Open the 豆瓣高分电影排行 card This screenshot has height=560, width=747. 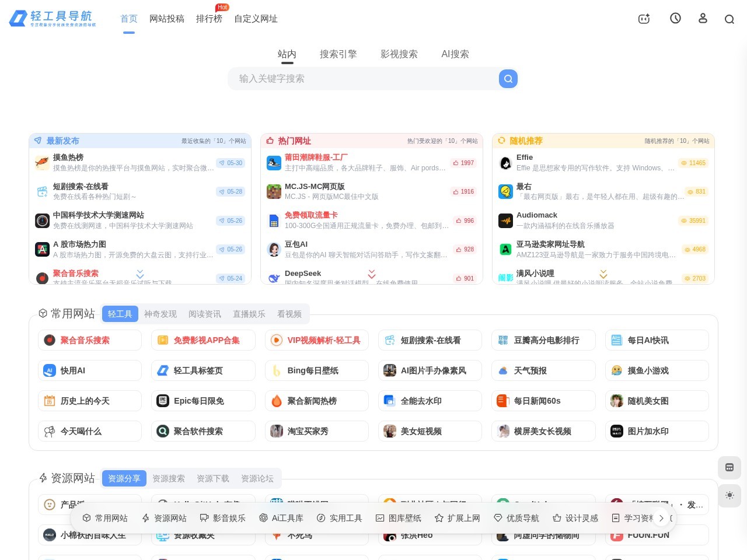coord(543,340)
